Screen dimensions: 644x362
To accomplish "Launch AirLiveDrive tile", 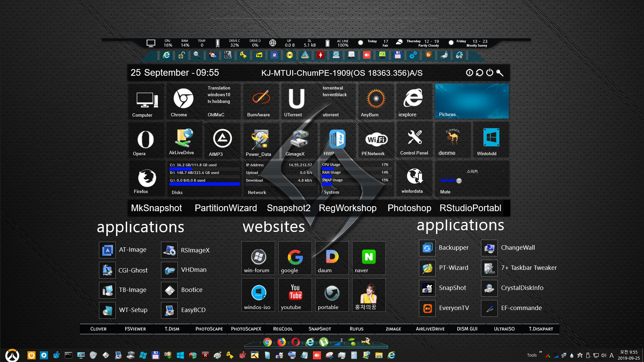I will coord(184,141).
